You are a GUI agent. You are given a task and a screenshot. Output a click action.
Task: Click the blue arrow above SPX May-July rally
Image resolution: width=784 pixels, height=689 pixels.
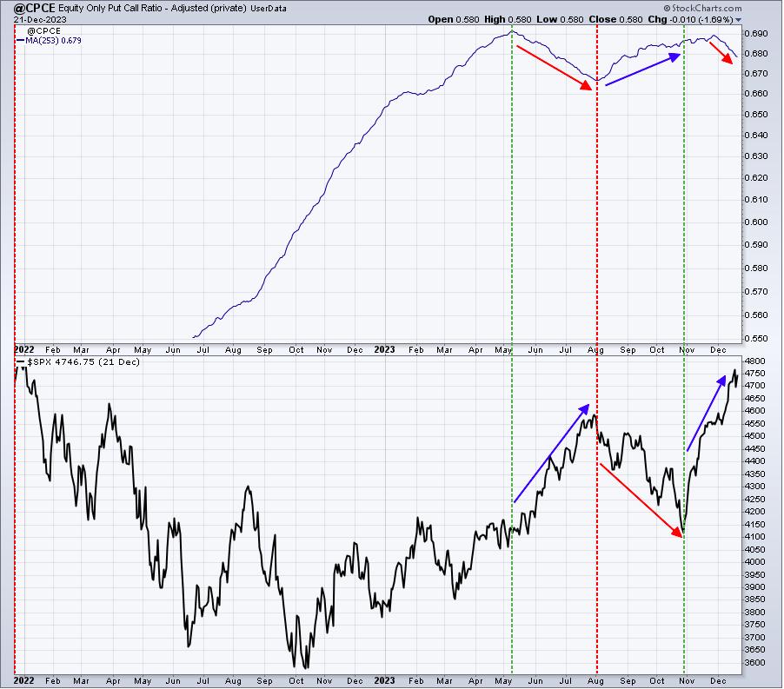pyautogui.click(x=552, y=454)
